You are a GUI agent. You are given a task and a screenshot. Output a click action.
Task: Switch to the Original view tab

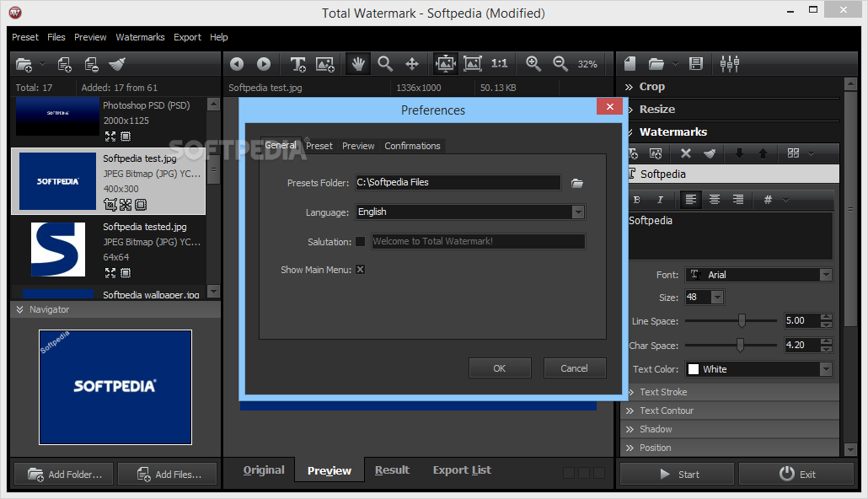coord(264,470)
